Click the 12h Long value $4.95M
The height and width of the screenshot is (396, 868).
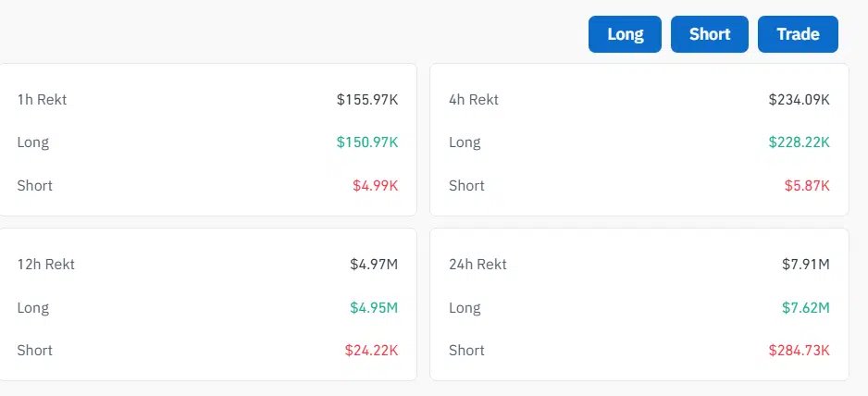(374, 307)
